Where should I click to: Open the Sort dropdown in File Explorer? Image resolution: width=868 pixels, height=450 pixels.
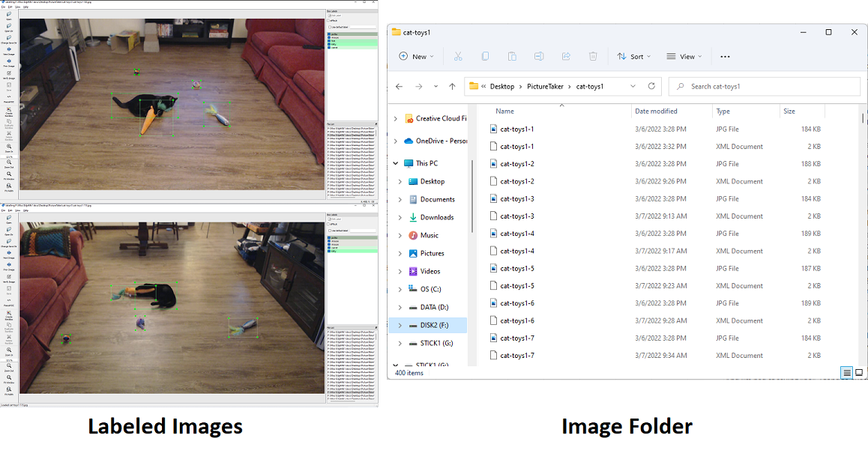[x=634, y=56]
